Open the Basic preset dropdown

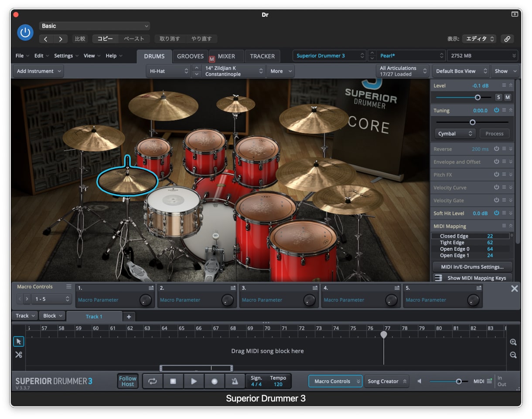pos(95,26)
